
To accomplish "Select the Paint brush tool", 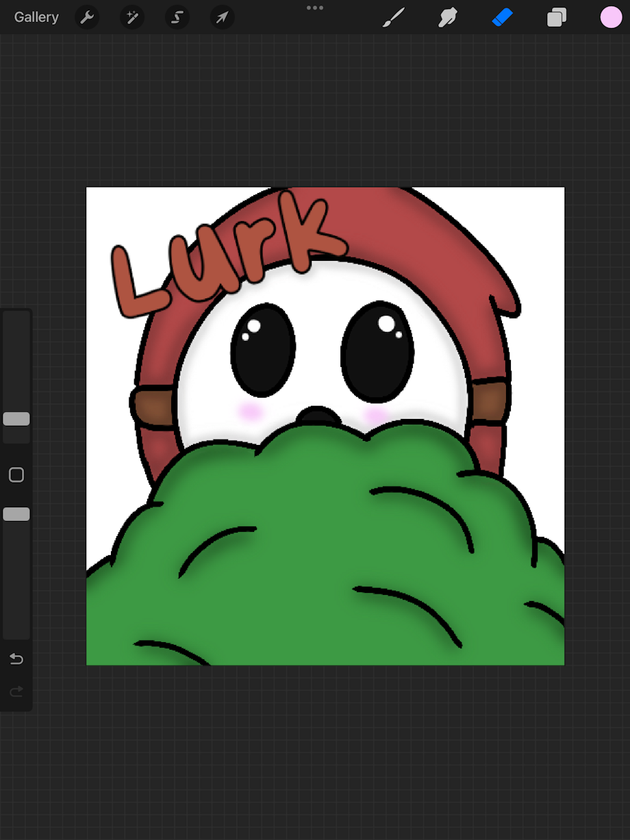I will (x=394, y=17).
